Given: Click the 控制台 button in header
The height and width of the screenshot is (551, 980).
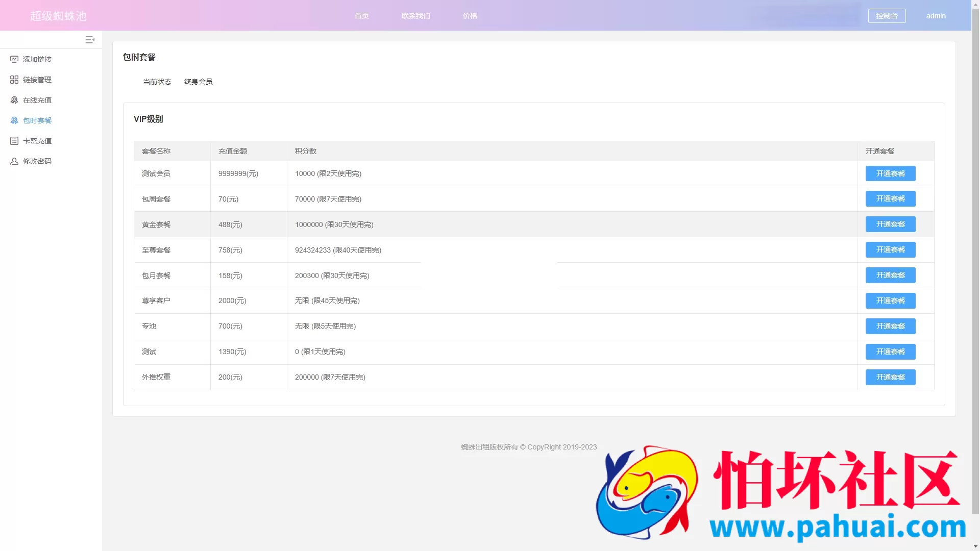Looking at the screenshot, I should click(x=887, y=16).
